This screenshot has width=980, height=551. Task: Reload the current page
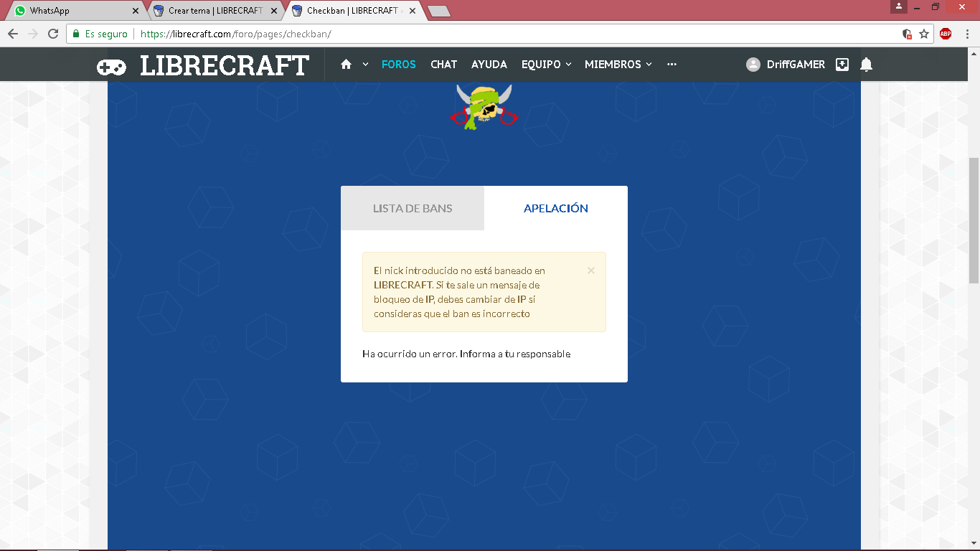[x=52, y=34]
